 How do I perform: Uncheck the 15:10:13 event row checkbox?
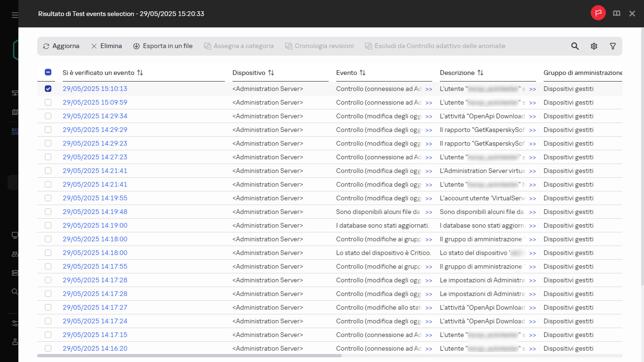pos(48,89)
